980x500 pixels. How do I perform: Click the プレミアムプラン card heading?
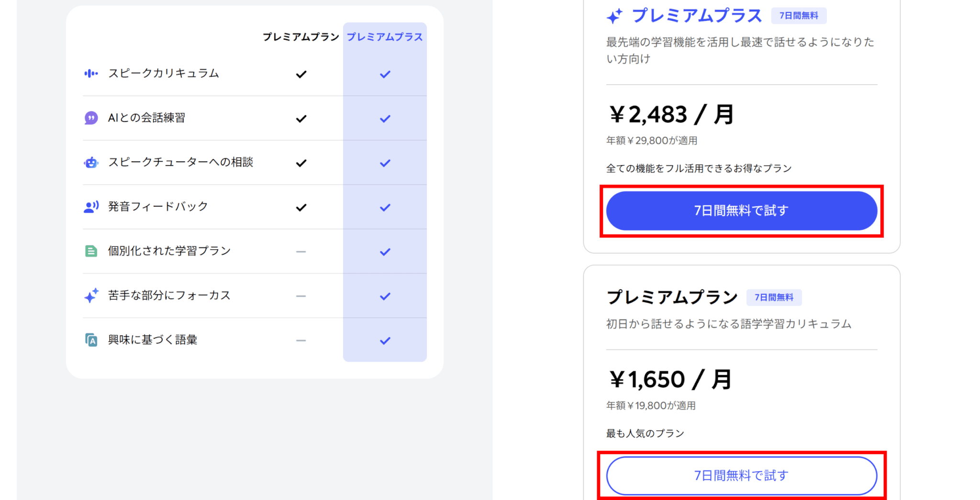672,297
